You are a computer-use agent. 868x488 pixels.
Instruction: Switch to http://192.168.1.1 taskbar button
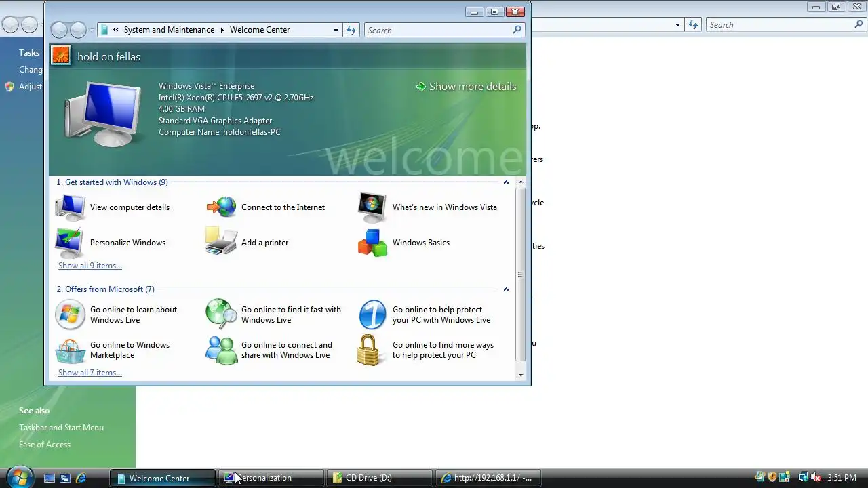point(488,478)
